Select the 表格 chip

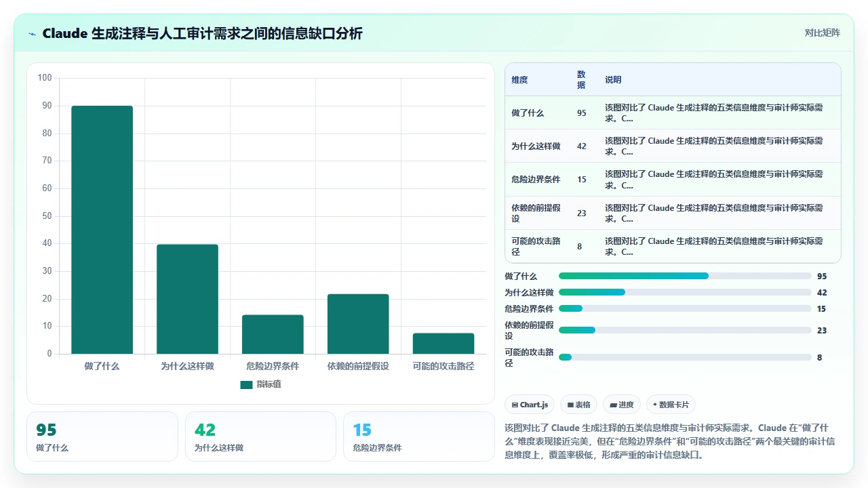point(578,405)
